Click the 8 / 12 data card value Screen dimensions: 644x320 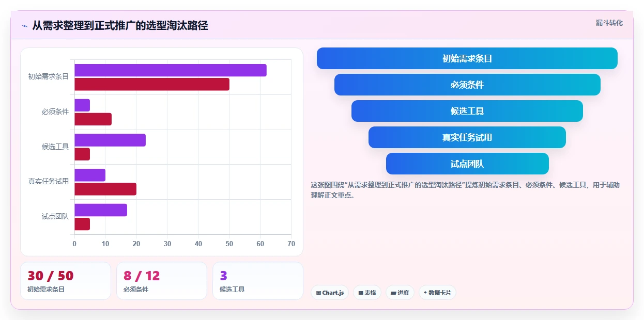click(x=142, y=276)
